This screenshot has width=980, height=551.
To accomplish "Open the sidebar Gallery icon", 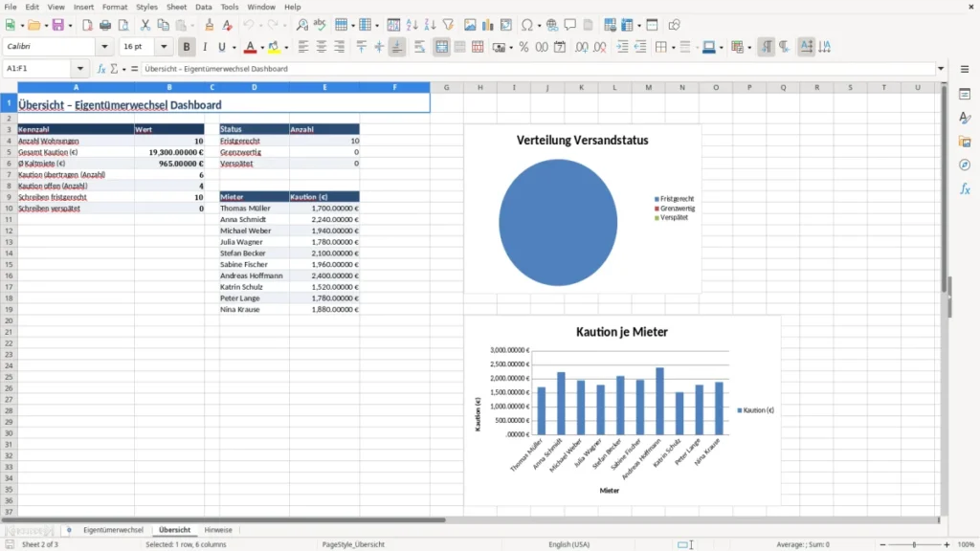I will [965, 142].
